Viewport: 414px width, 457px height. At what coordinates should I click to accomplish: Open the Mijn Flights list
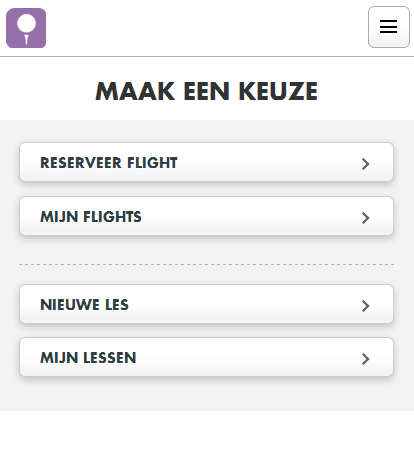pos(207,216)
